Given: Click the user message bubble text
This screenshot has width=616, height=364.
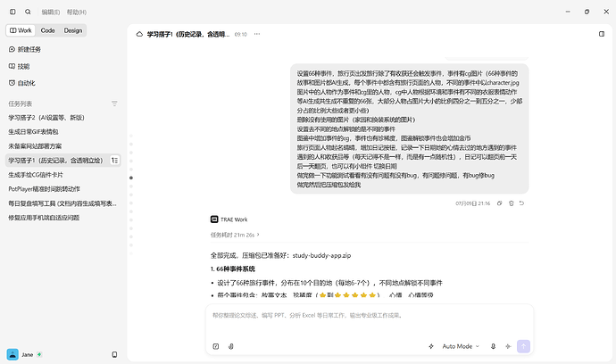Looking at the screenshot, I should (x=410, y=128).
